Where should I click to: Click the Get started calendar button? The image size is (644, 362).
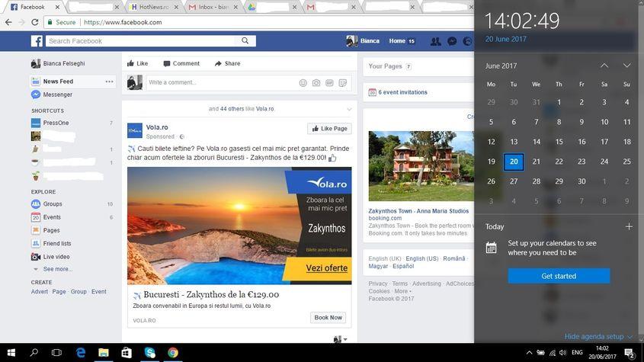[x=559, y=276]
